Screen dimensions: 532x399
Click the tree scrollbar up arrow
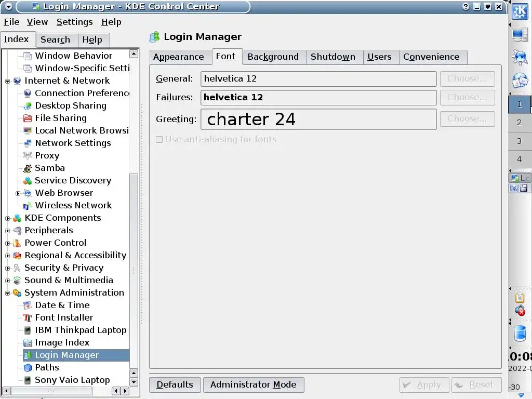point(134,54)
